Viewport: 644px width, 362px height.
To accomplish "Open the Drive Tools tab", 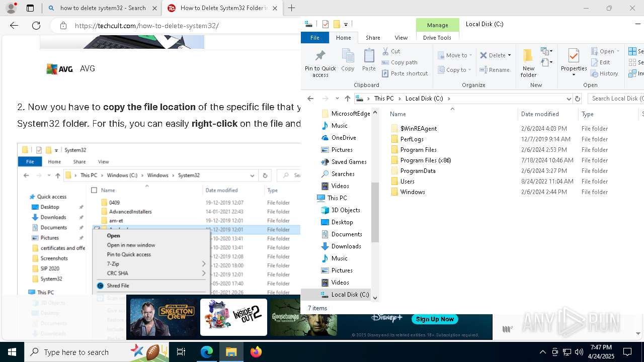I will click(x=437, y=38).
